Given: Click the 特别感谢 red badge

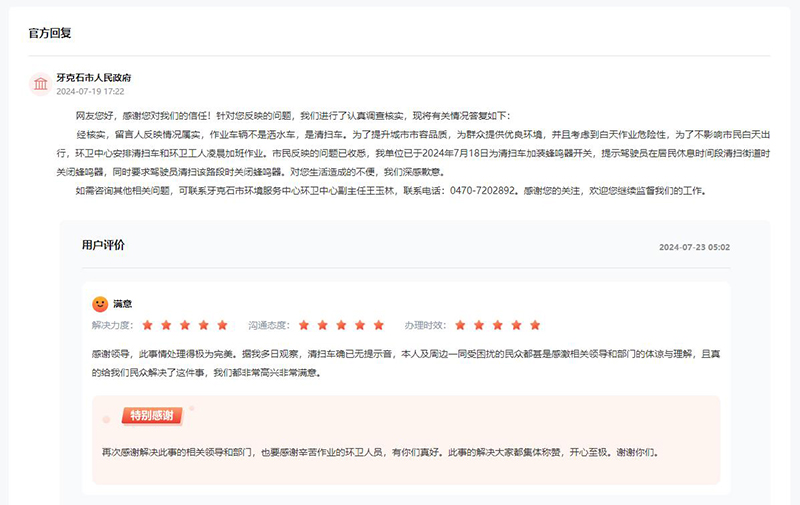Looking at the screenshot, I should click(152, 416).
